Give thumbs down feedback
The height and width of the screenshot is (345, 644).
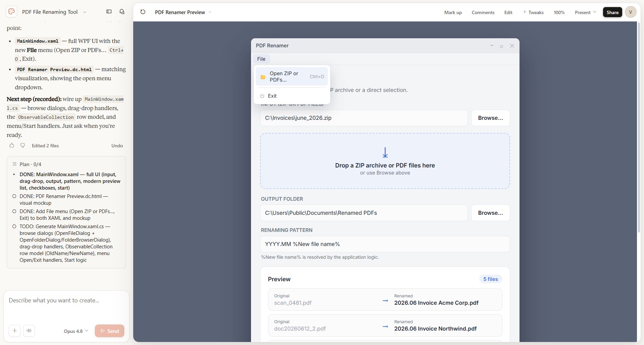[x=22, y=145]
